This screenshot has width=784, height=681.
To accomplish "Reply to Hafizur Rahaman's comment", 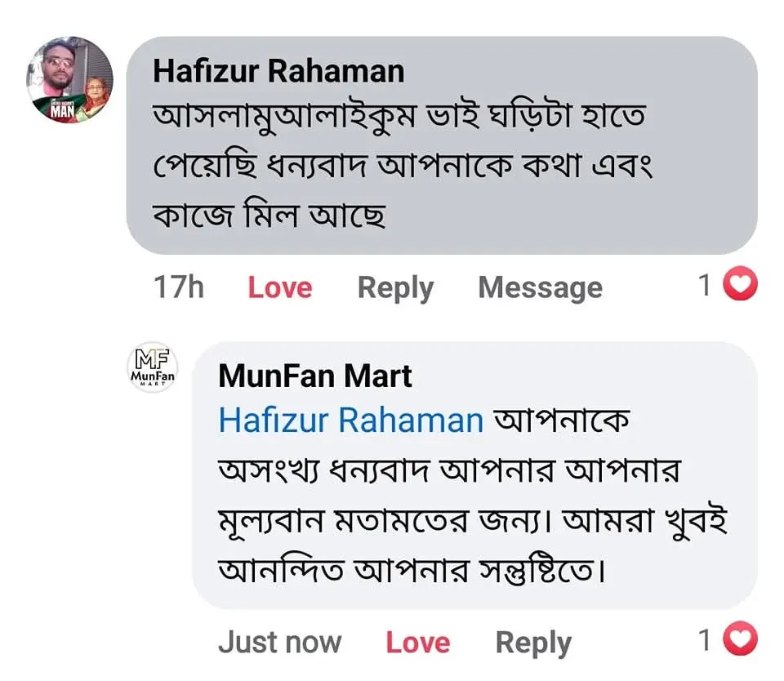I will coord(395,287).
